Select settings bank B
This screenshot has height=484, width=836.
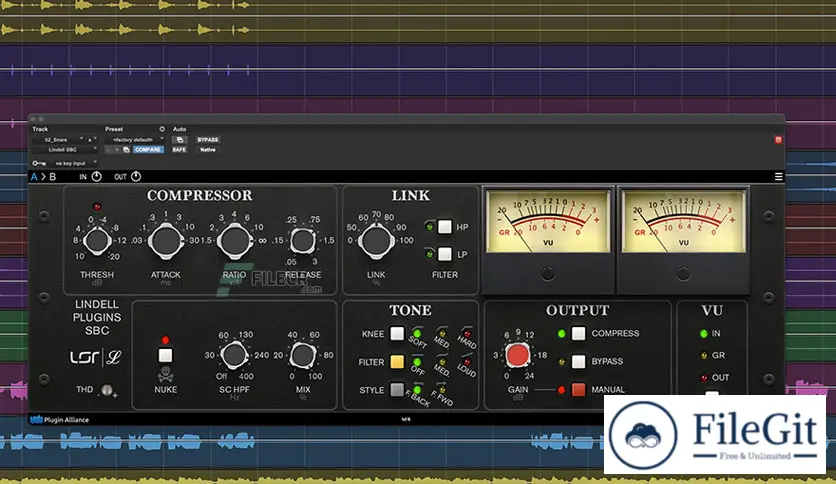point(52,176)
